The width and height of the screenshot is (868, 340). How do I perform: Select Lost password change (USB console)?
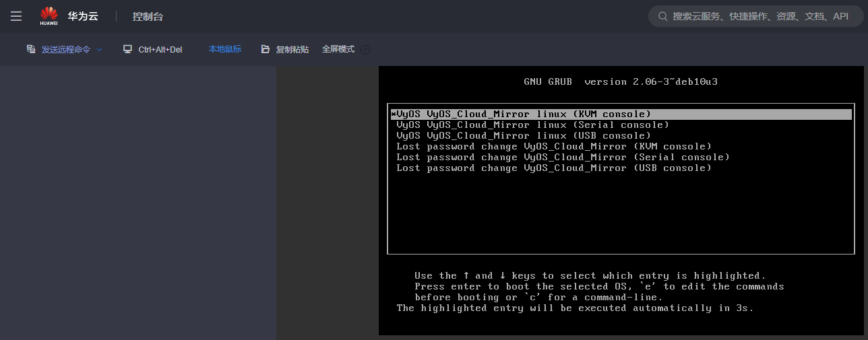coord(621,168)
